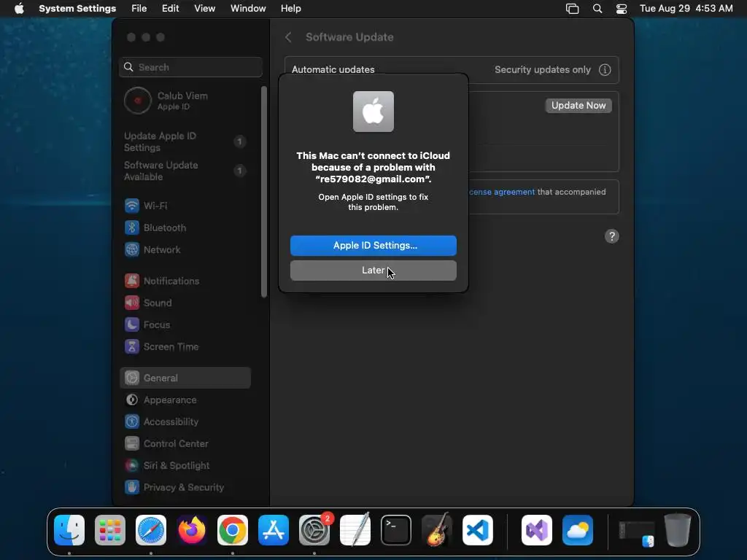Select Software Update Available in sidebar
The image size is (747, 560).
(x=185, y=171)
